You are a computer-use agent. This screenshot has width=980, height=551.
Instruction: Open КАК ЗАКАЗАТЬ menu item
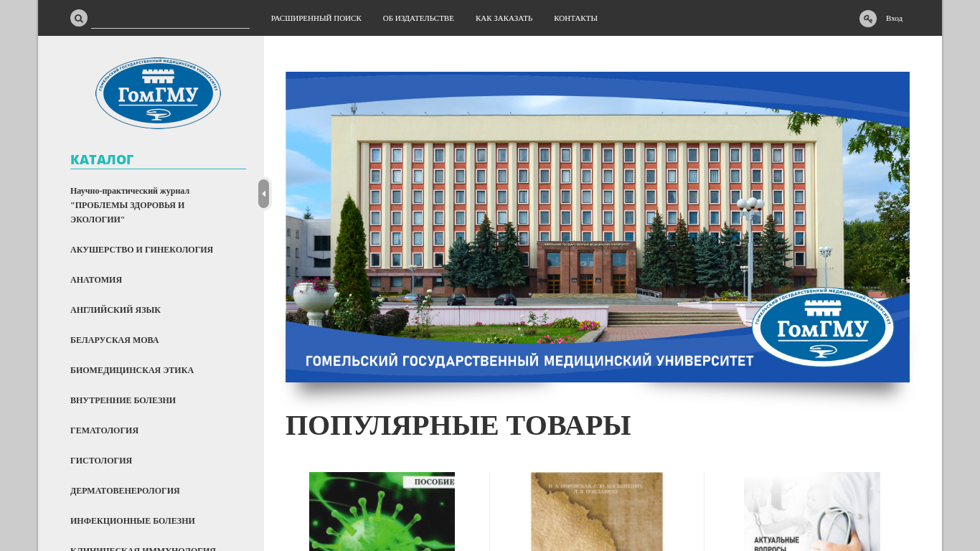[504, 18]
